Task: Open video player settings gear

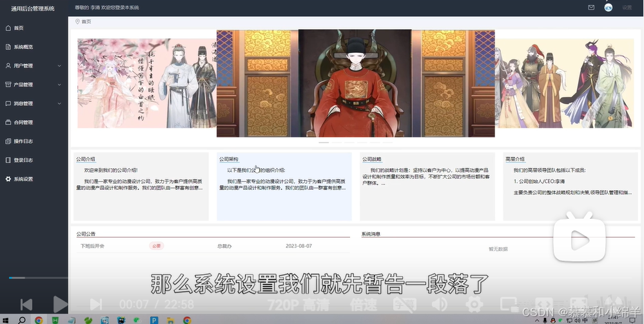Action: 474,305
